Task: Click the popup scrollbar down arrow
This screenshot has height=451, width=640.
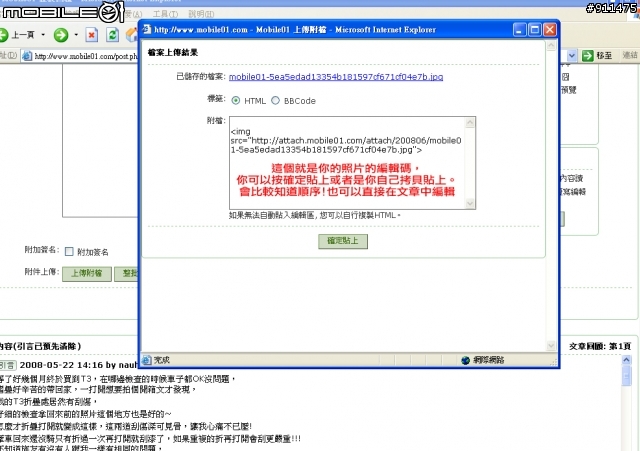Action: point(551,346)
